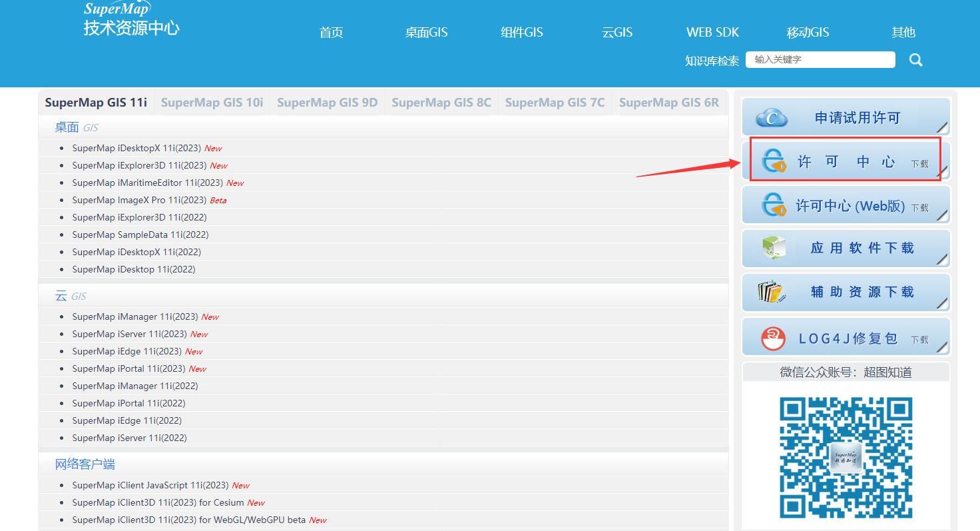The width and height of the screenshot is (980, 531).
Task: Switch to SuperMap GIS 10i tab
Action: tap(212, 103)
